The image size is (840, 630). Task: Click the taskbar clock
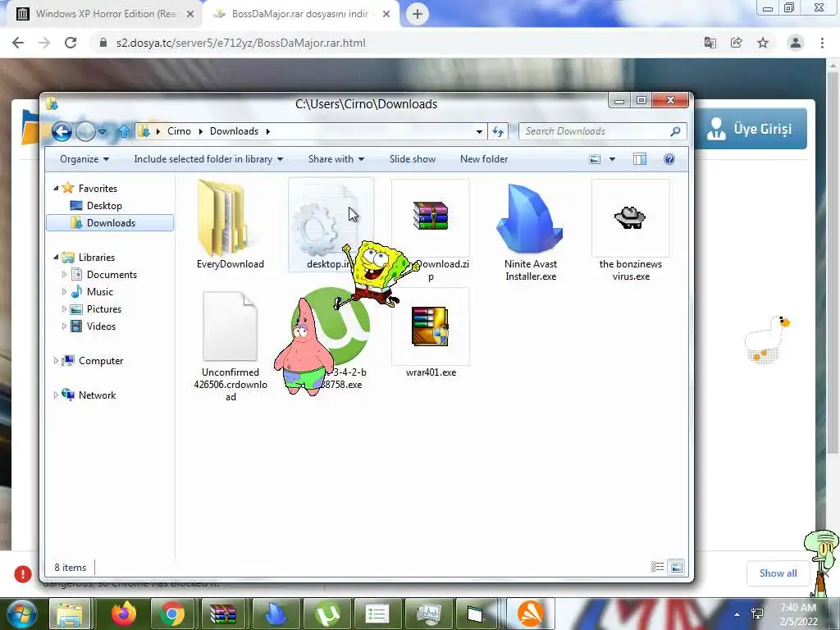(798, 614)
